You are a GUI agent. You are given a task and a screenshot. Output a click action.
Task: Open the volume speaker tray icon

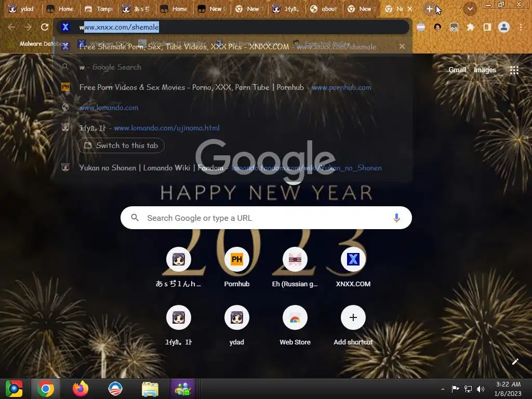pos(481,389)
